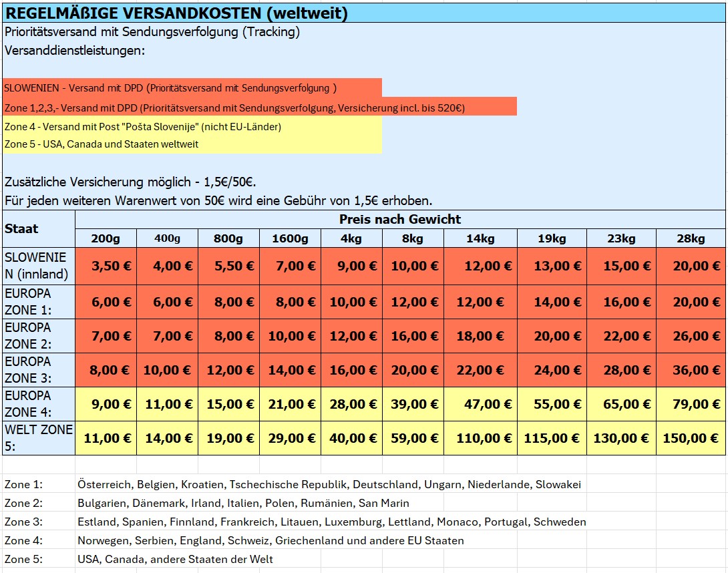Click Zone 5 23kg price '130,00 €'

coord(621,438)
